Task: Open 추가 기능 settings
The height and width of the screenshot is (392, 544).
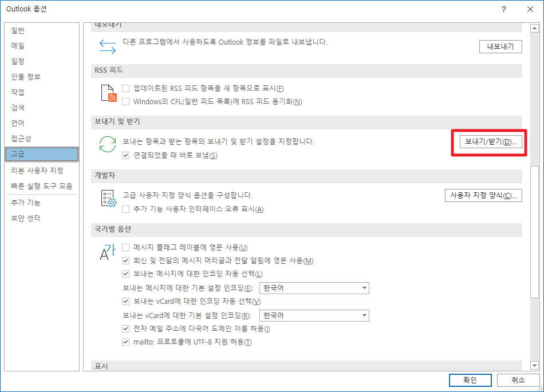Action: pyautogui.click(x=42, y=203)
